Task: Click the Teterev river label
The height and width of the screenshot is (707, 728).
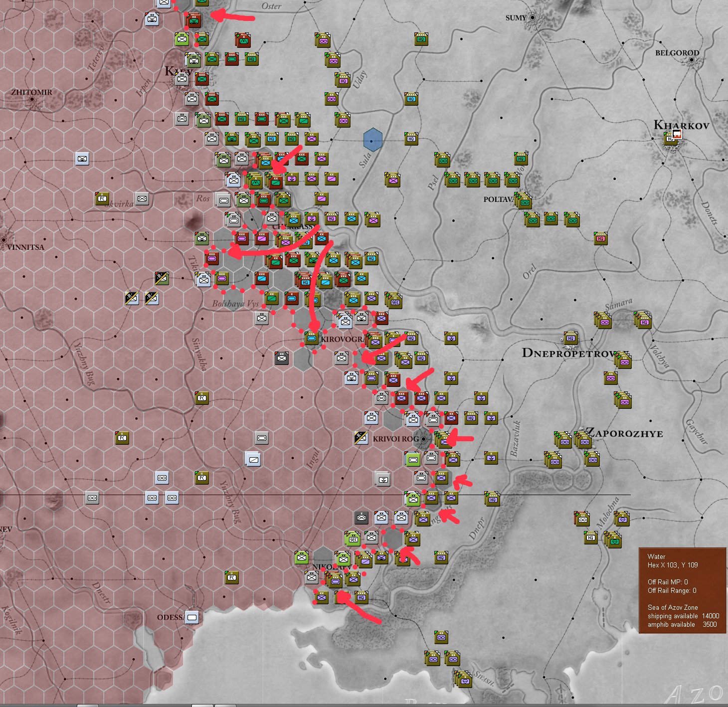Action: (97, 59)
